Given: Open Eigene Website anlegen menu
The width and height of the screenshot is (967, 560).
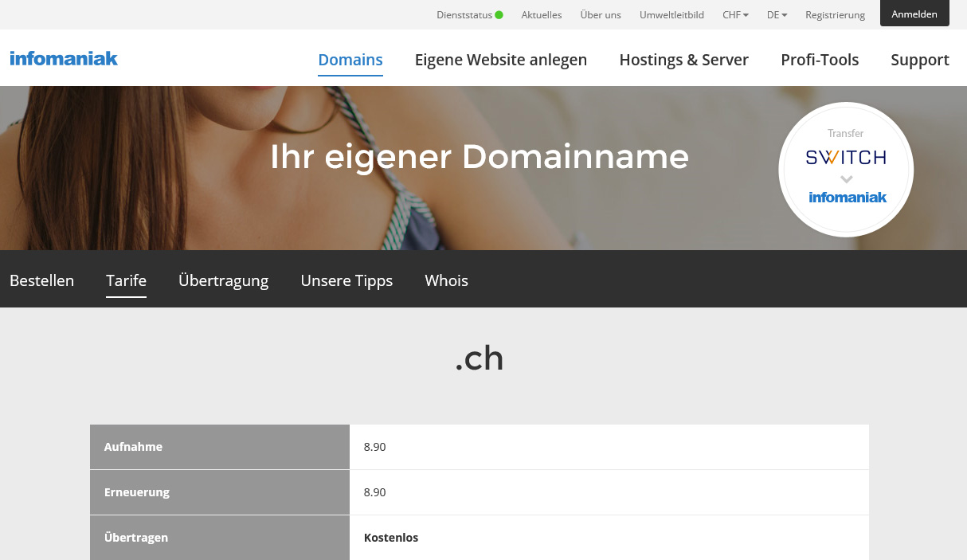Looking at the screenshot, I should [501, 60].
